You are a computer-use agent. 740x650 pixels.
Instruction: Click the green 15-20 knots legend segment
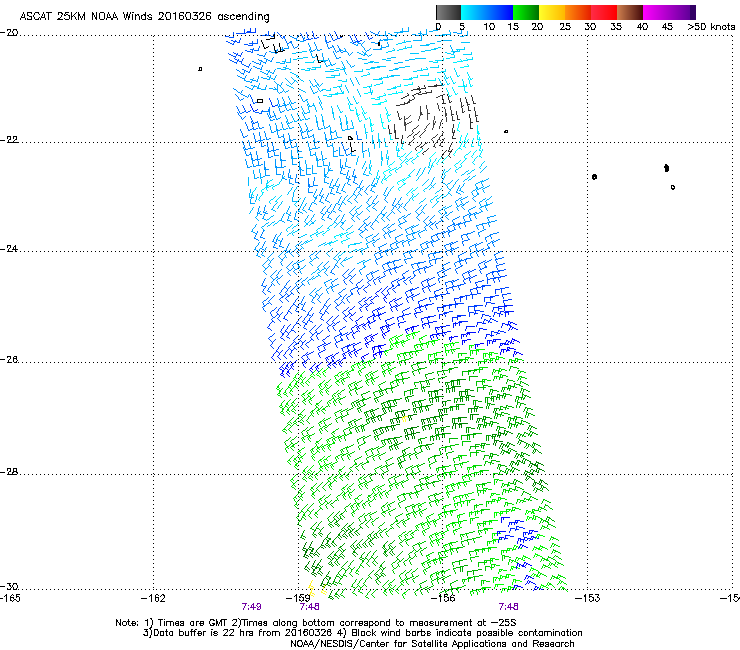coord(526,12)
